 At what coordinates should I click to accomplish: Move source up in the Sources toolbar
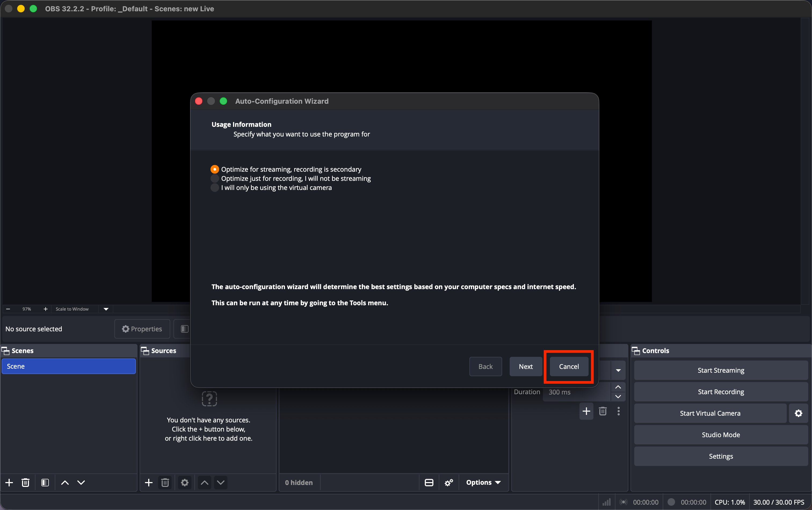pos(205,483)
